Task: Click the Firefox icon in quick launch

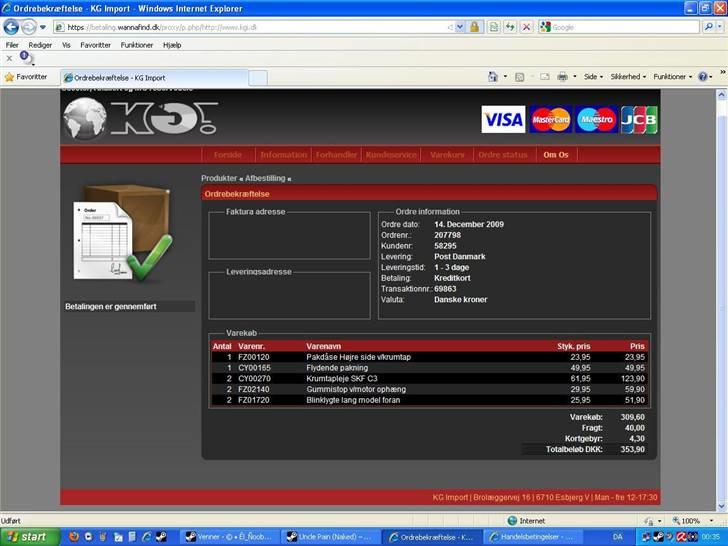Action: point(74,537)
